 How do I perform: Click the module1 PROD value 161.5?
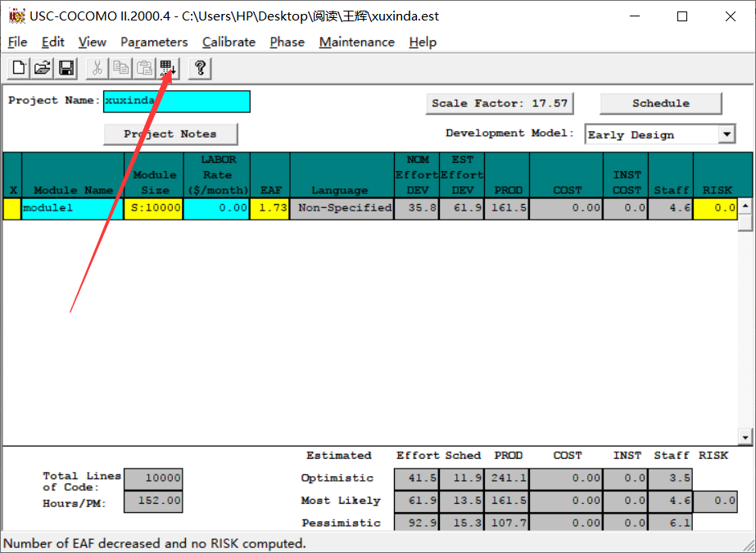click(x=507, y=208)
